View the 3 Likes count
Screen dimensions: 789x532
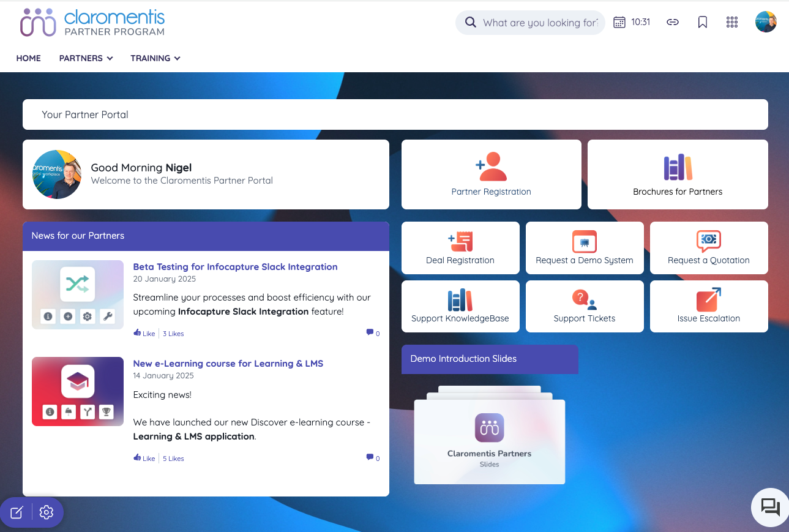click(173, 334)
